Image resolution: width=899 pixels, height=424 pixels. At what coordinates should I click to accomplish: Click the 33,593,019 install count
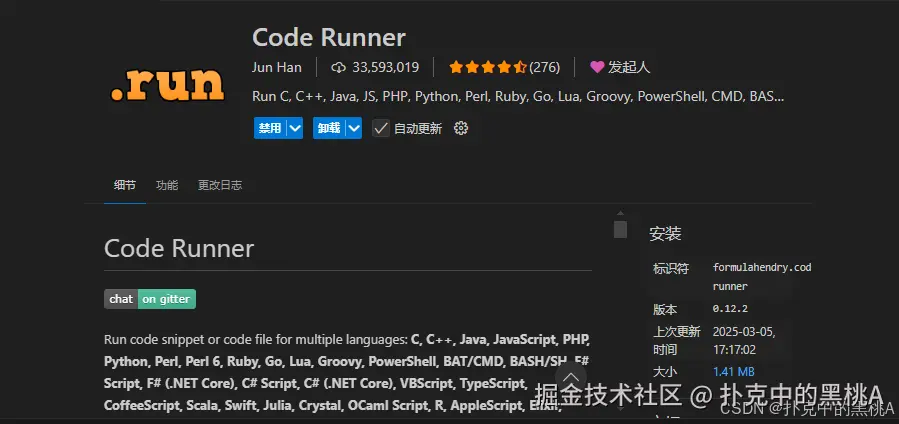[385, 68]
